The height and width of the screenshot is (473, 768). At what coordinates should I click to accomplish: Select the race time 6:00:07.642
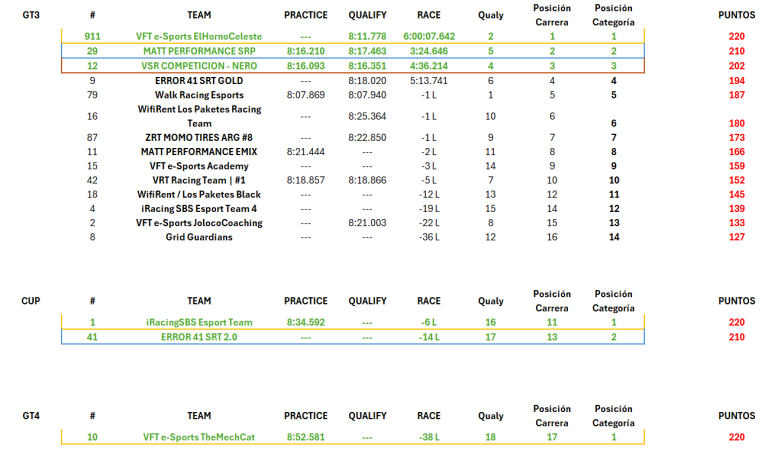[x=429, y=36]
